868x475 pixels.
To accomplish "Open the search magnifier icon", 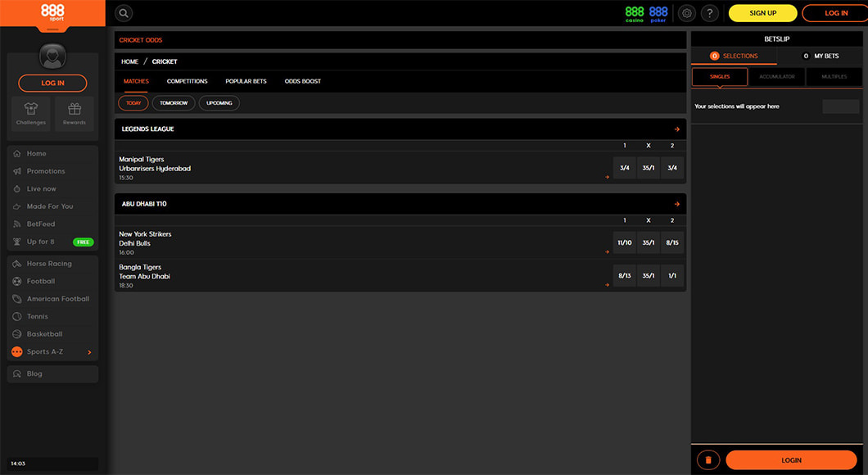I will coord(124,13).
